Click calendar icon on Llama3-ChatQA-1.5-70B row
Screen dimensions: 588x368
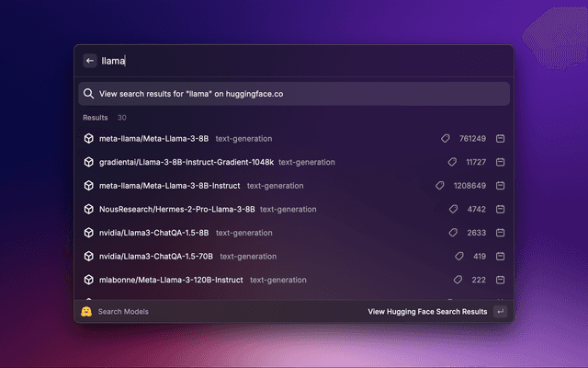coord(501,257)
